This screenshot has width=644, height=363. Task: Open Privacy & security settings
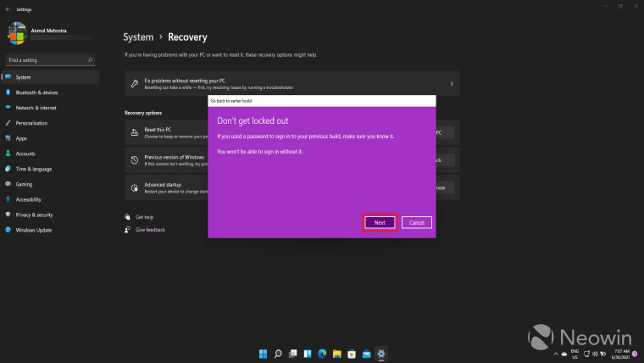click(x=51, y=215)
